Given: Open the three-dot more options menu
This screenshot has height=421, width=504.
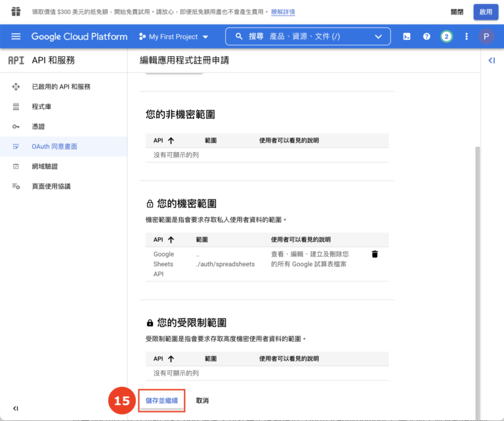Looking at the screenshot, I should (x=467, y=37).
